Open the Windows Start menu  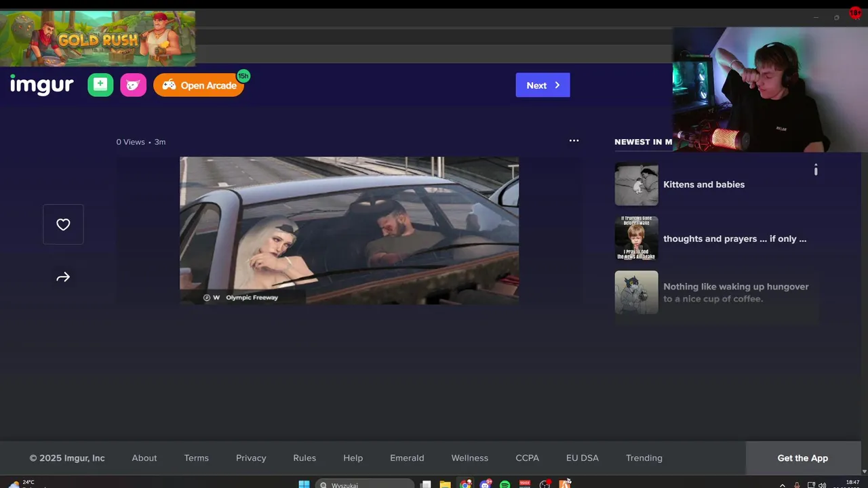click(304, 484)
